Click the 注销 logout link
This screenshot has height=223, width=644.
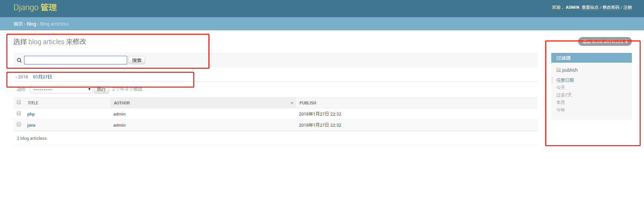pos(627,7)
